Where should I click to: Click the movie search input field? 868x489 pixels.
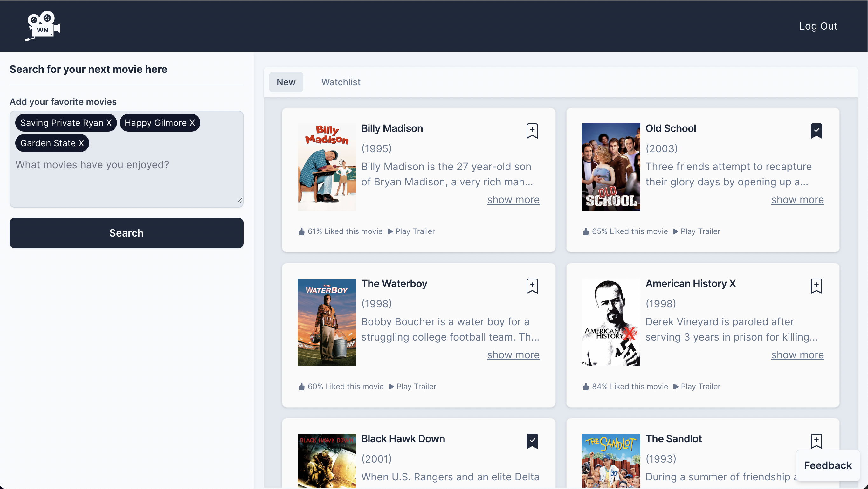pos(127,165)
